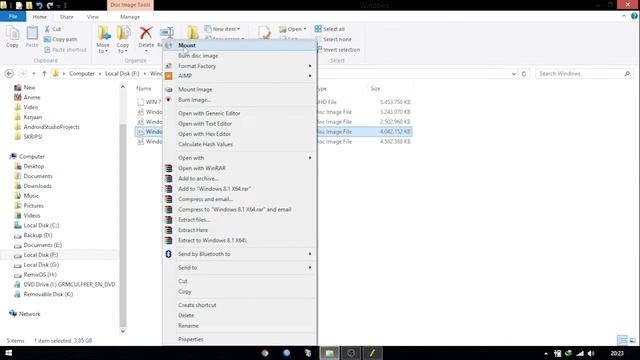Click the Copy to folder icon
This screenshot has width=640, height=360.
click(x=123, y=33)
